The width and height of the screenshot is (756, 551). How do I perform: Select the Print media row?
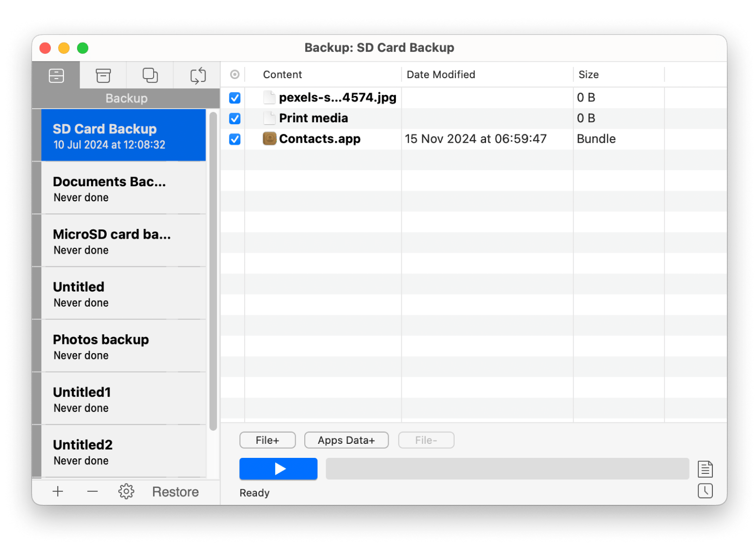coord(473,118)
